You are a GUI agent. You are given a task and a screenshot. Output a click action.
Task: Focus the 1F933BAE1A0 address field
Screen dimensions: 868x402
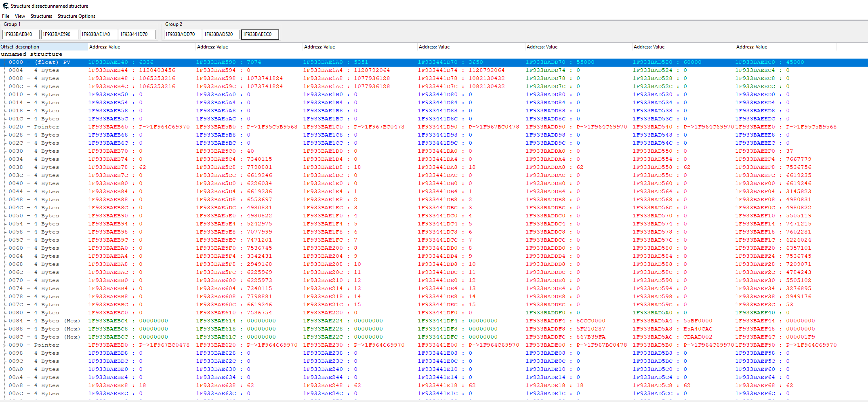98,34
